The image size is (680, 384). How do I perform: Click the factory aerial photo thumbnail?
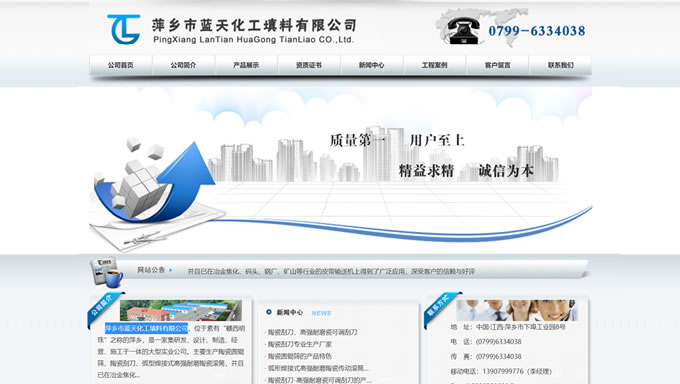point(181,310)
